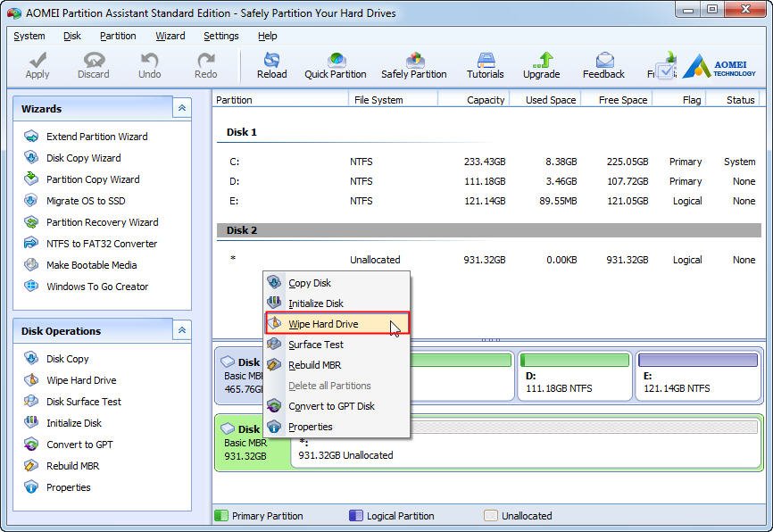Select Wipe Hard Drive in context menu
The height and width of the screenshot is (532, 773).
pos(337,324)
